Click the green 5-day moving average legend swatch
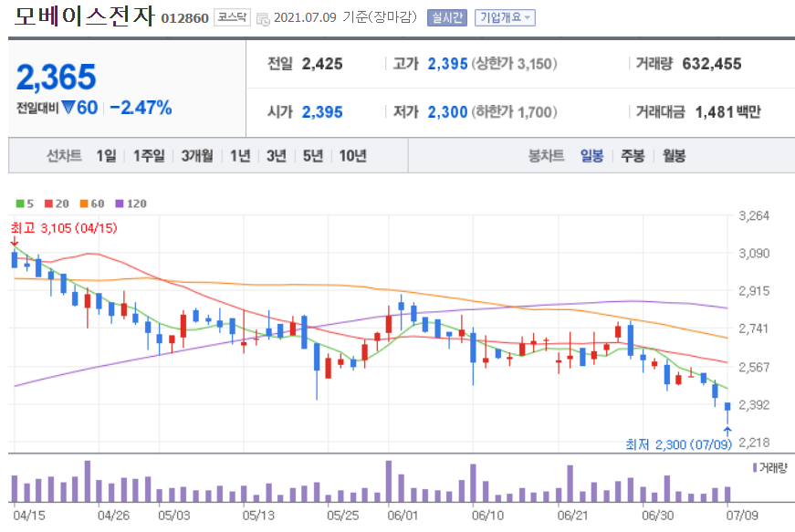The image size is (795, 532). coord(20,203)
